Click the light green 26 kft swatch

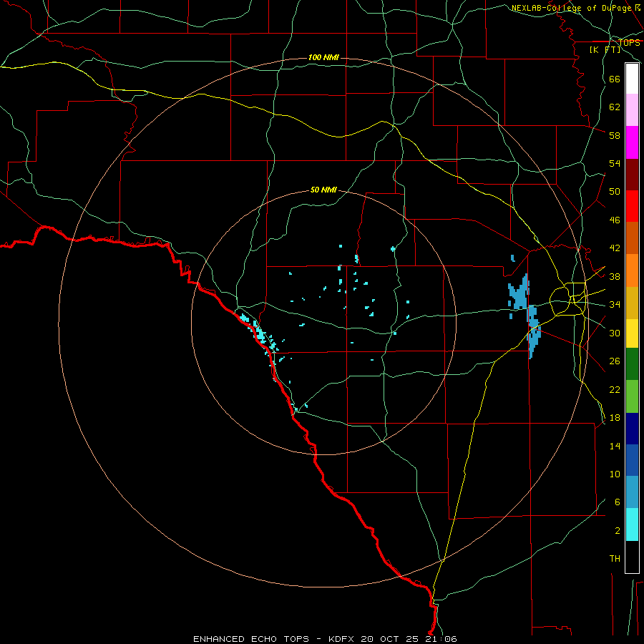click(632, 396)
